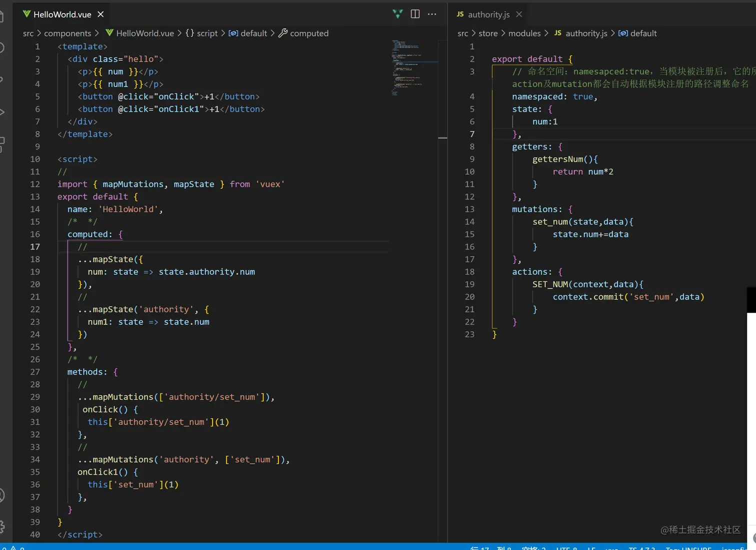Click the JS icon on the authority.js tab

[x=460, y=14]
